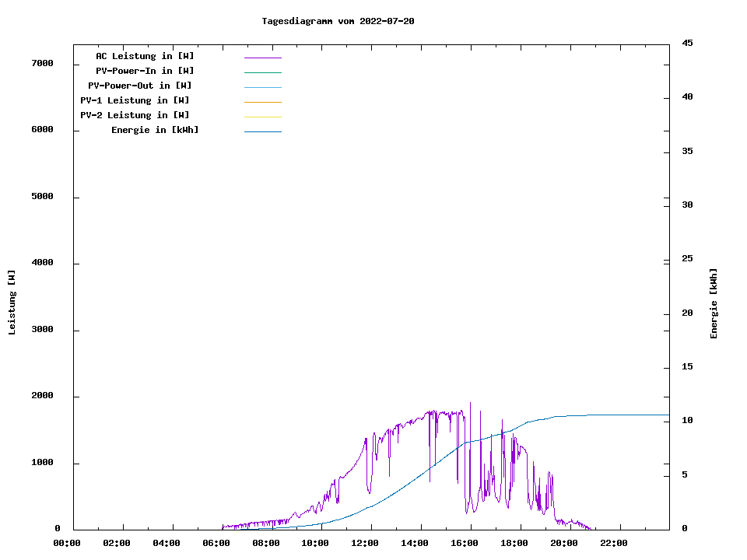Pick the PV-2 Leistung in [W] legend label

[135, 115]
